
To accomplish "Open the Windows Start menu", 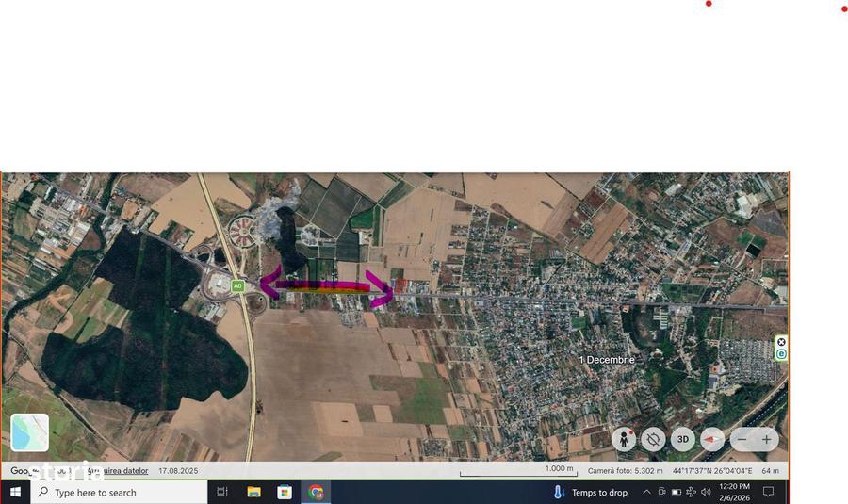I will tap(15, 492).
